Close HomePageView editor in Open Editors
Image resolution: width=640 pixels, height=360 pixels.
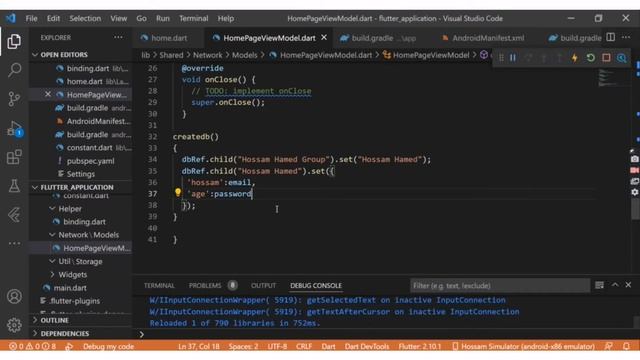pos(48,94)
